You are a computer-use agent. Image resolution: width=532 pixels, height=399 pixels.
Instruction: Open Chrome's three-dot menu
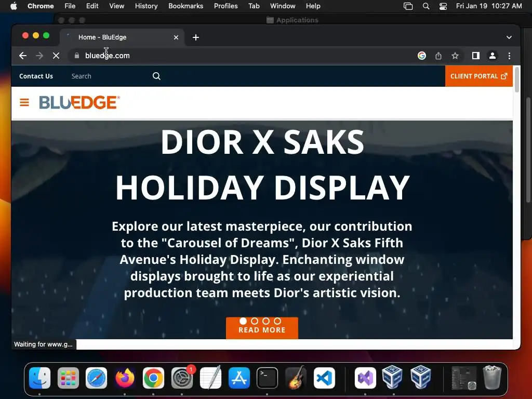click(x=509, y=56)
